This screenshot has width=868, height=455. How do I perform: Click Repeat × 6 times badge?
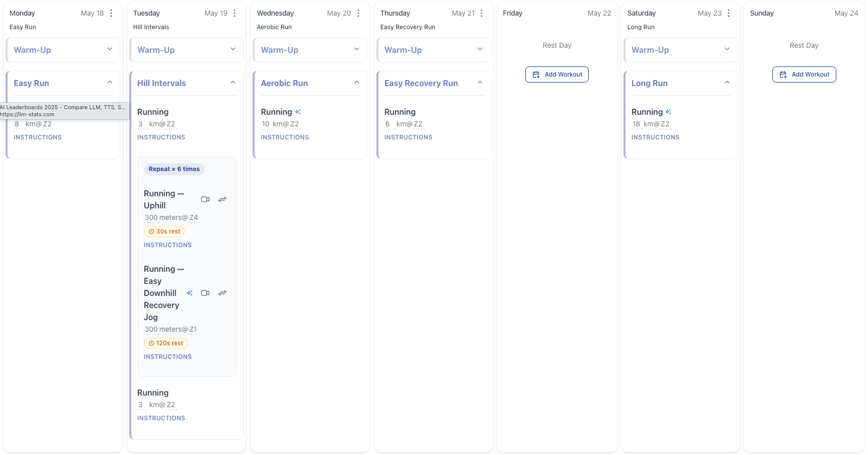pos(174,169)
